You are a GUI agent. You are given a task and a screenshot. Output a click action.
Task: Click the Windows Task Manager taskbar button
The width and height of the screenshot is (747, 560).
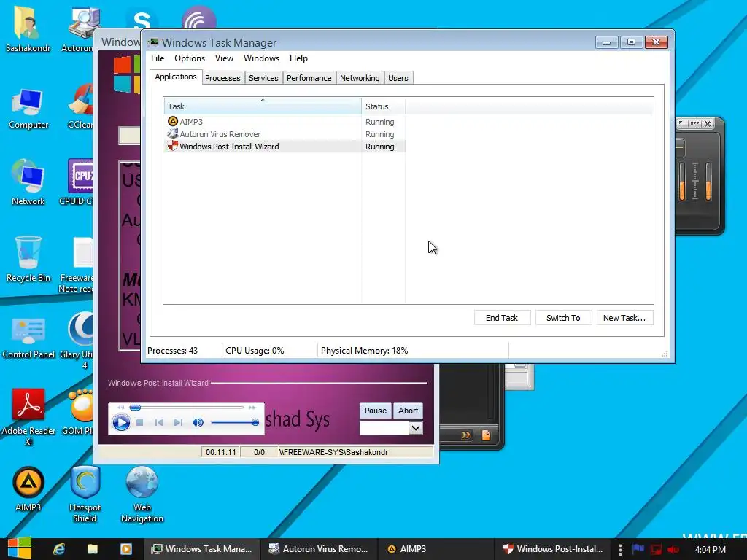[201, 549]
